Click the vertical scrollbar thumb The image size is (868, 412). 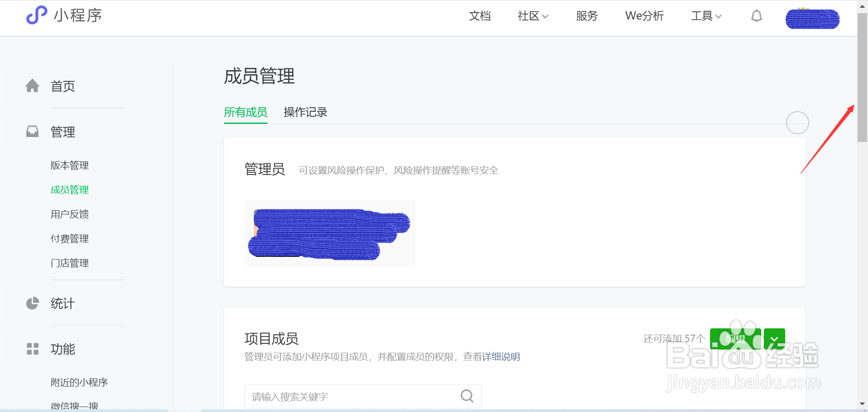[862, 78]
